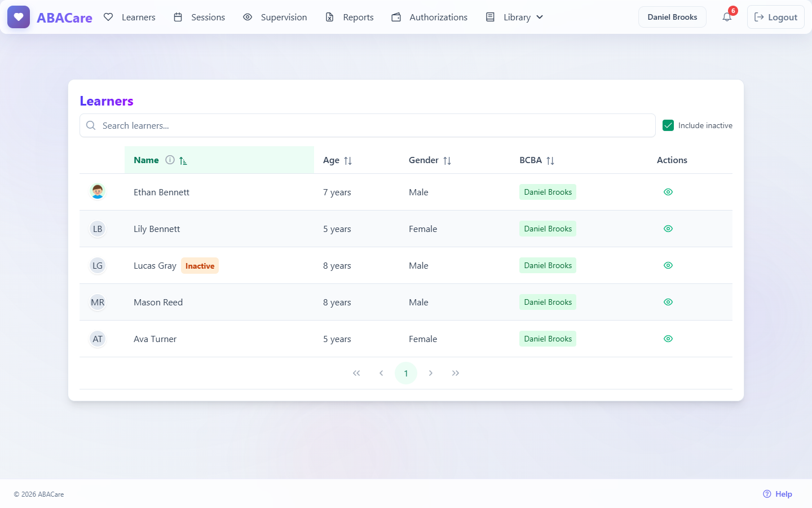
Task: Click Daniel Brooks tag in Ethan Bennett row
Action: (548, 192)
